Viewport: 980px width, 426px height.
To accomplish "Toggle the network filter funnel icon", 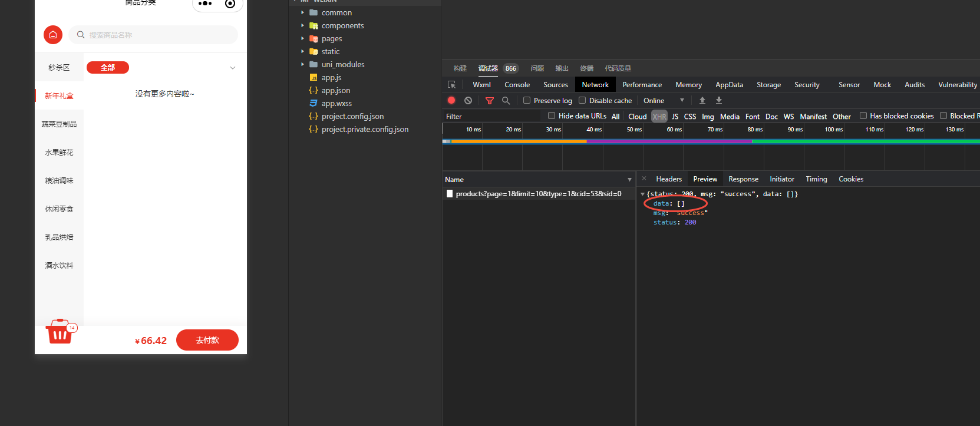I will click(x=489, y=101).
